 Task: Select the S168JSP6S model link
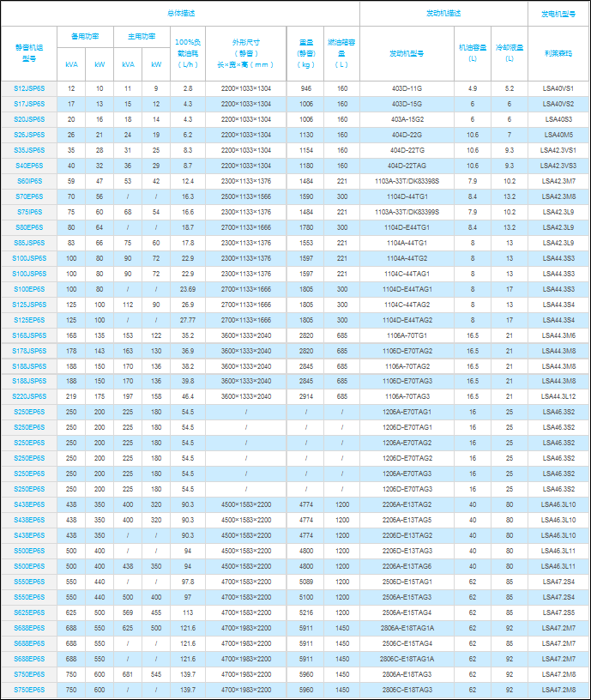[x=30, y=335]
